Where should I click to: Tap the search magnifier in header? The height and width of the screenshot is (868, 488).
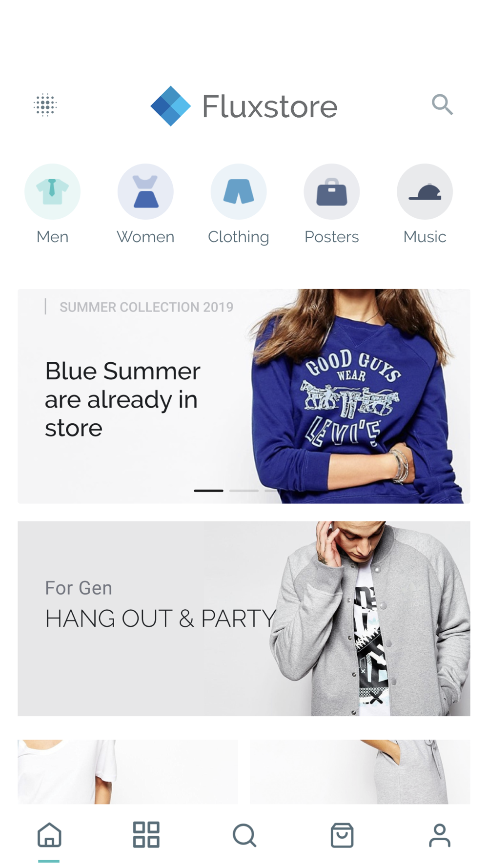click(x=442, y=105)
